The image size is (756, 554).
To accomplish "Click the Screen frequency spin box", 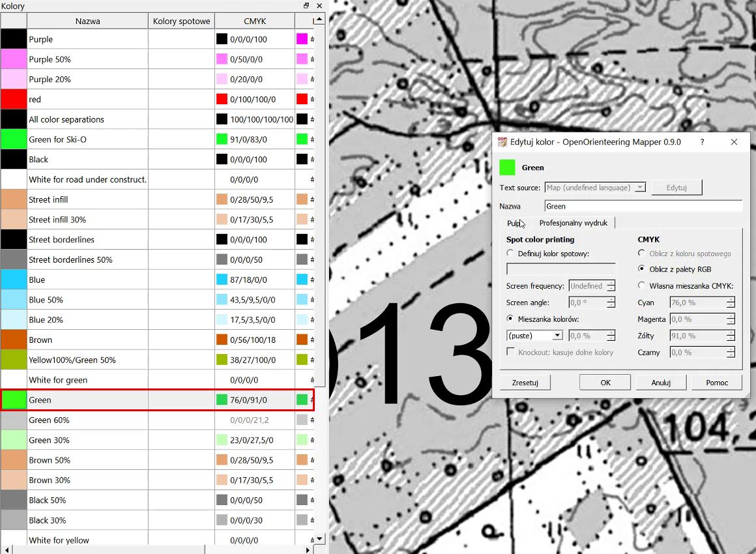I will (592, 286).
